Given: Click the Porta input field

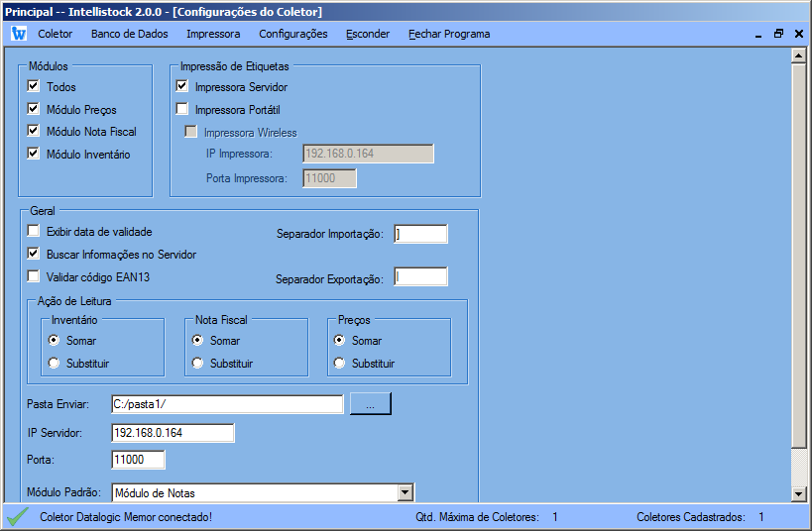Looking at the screenshot, I should click(138, 460).
